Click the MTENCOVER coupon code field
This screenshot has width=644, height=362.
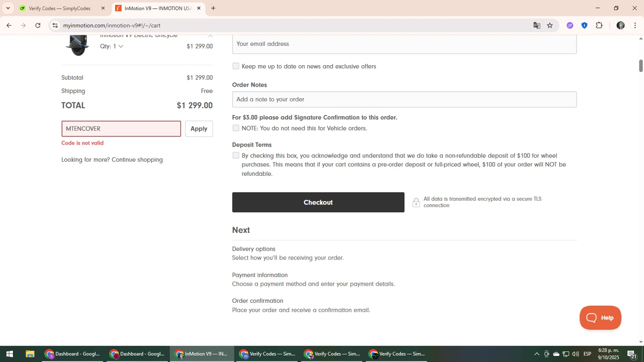coord(121,129)
